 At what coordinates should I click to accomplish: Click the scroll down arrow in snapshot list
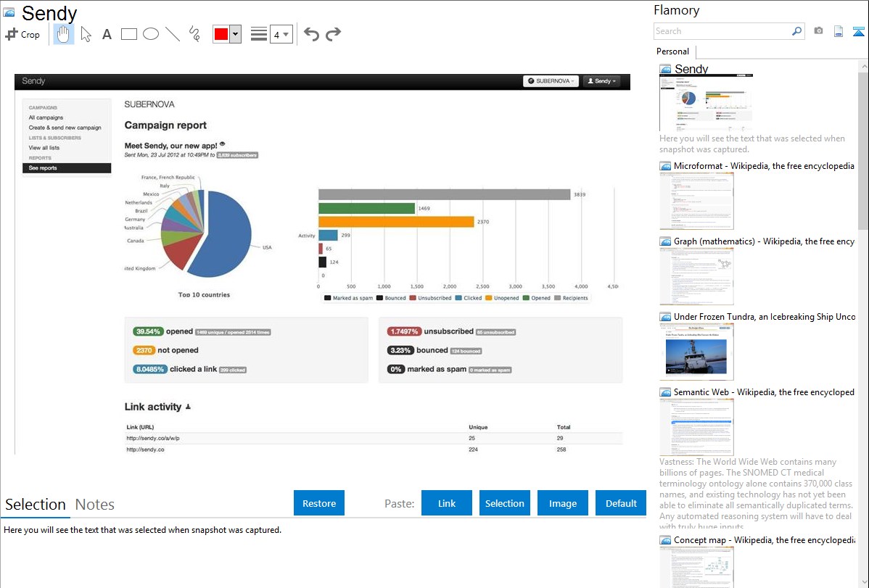[864, 582]
